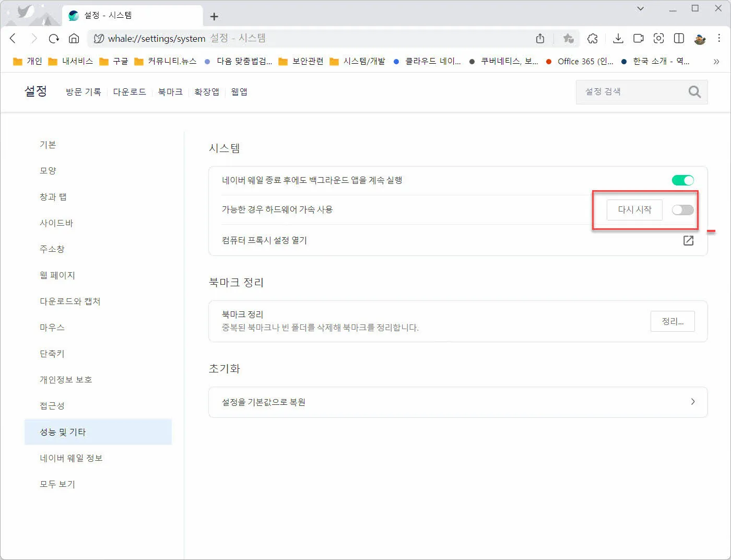Screen dimensions: 731x560
Task: Open 한국 소개 bookmark link
Action: click(x=655, y=61)
